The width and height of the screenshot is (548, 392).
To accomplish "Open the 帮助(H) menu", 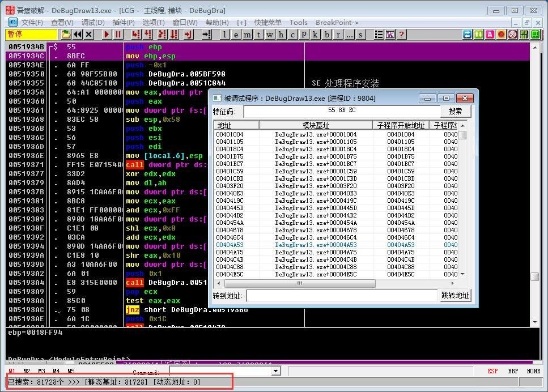I will pos(217,22).
